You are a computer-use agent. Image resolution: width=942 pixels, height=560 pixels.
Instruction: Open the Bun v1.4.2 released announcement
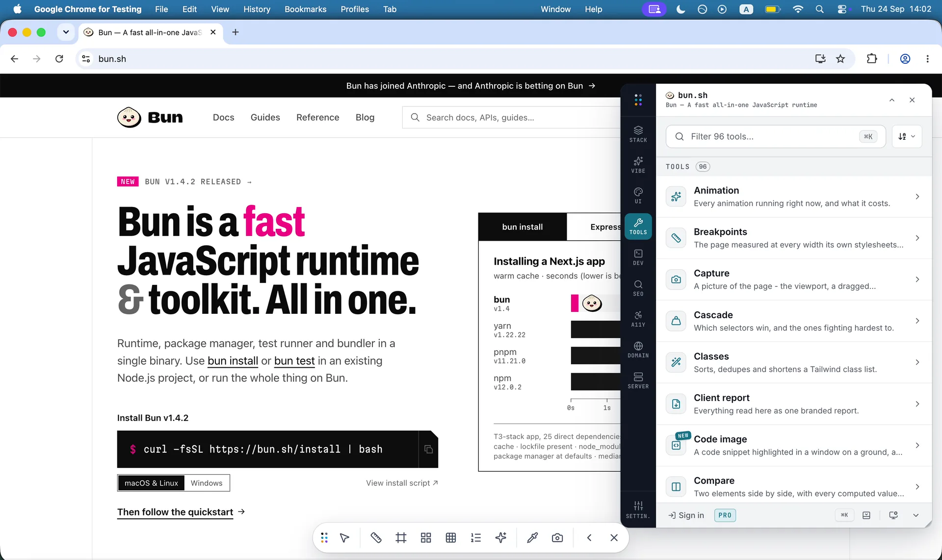[184, 182]
